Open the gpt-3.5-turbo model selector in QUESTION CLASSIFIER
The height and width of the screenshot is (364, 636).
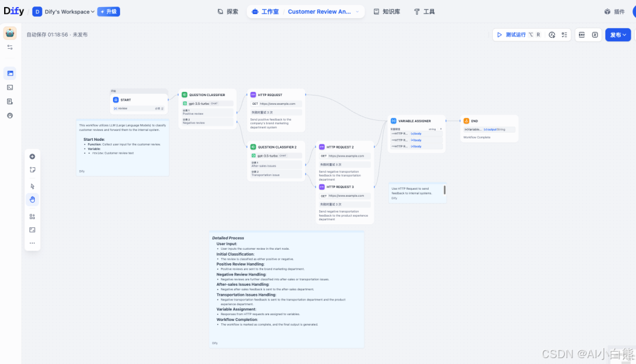click(207, 104)
